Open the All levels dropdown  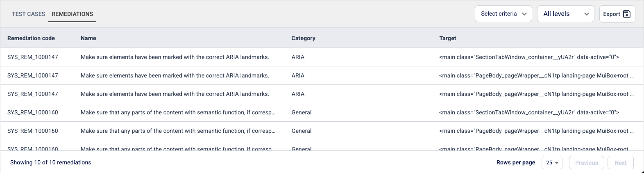(566, 14)
